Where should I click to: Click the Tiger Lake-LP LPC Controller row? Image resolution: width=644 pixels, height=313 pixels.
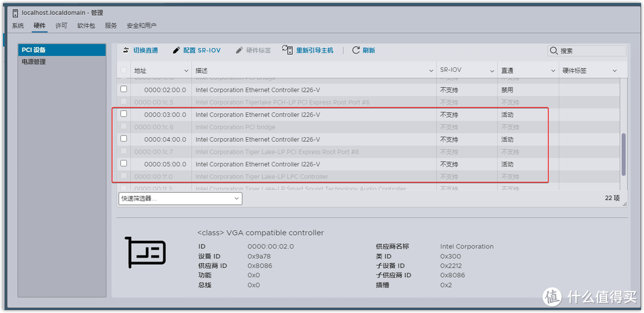368,176
